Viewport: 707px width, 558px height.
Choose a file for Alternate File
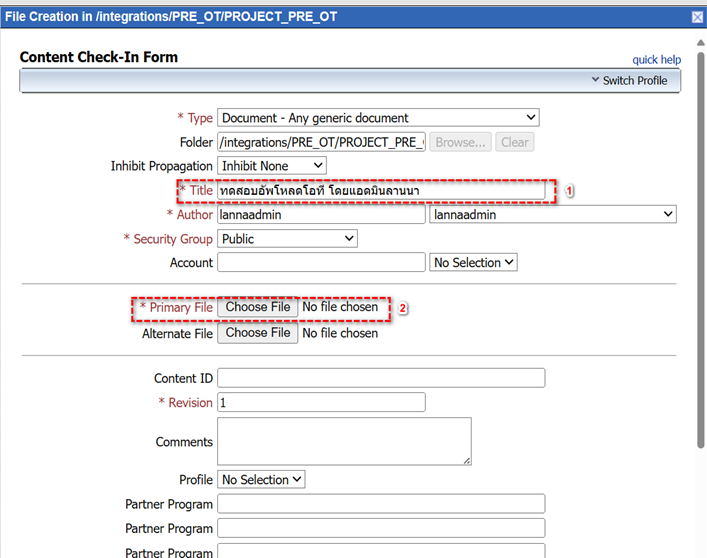pyautogui.click(x=258, y=333)
